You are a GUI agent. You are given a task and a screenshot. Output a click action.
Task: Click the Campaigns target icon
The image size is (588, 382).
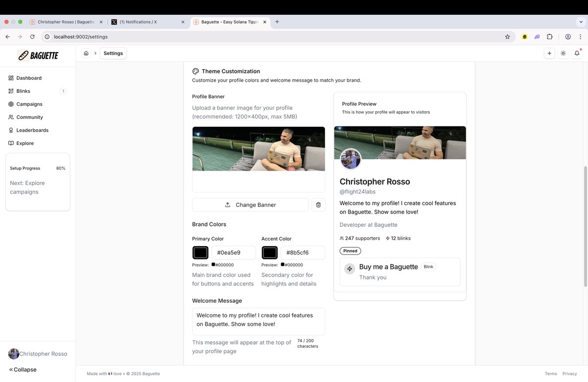[x=11, y=104]
